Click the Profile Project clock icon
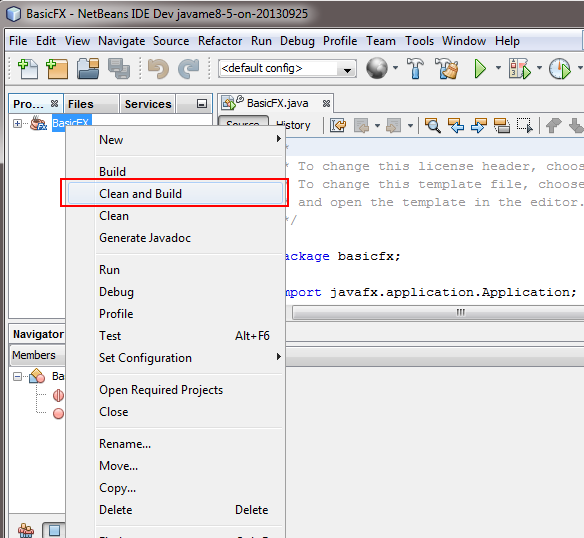Viewport: 584px width, 538px height. tap(559, 69)
